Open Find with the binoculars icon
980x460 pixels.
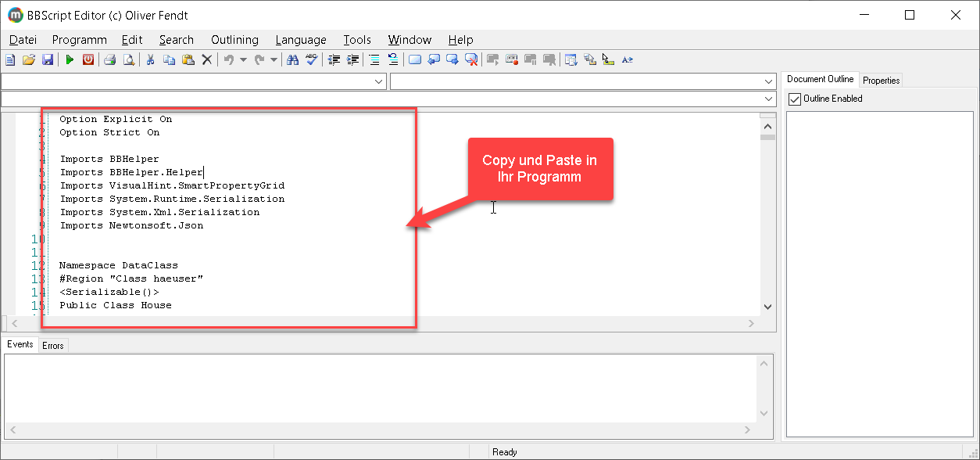click(x=293, y=59)
